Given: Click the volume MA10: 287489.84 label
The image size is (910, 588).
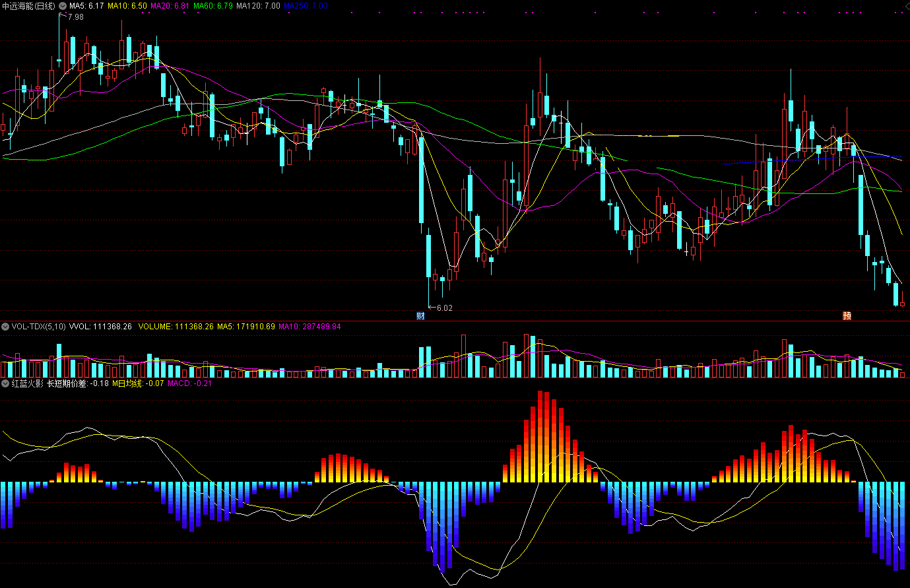Looking at the screenshot, I should [x=309, y=327].
